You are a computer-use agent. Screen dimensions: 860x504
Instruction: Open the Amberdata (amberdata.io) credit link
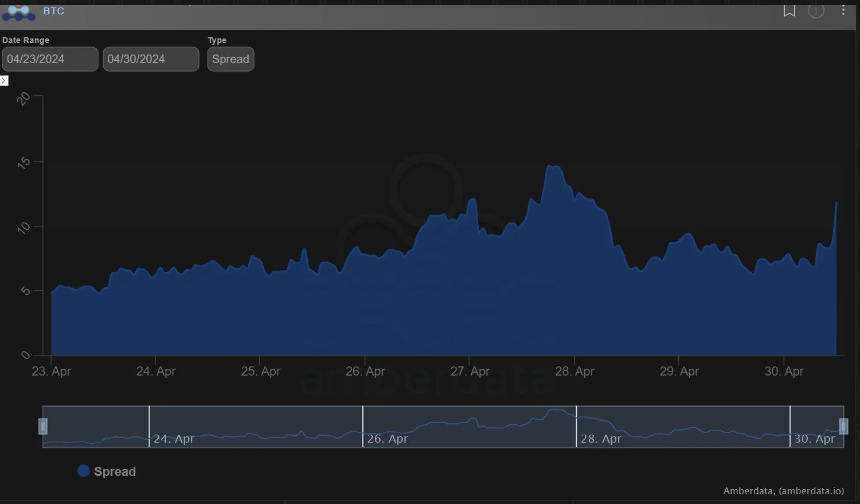click(783, 491)
